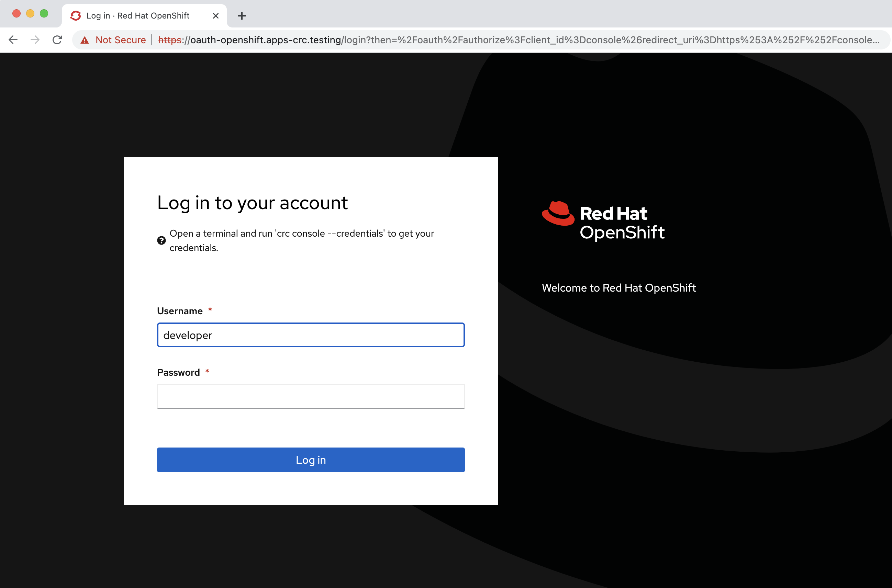This screenshot has width=892, height=588.
Task: Click the Not Secure label text
Action: click(x=120, y=40)
